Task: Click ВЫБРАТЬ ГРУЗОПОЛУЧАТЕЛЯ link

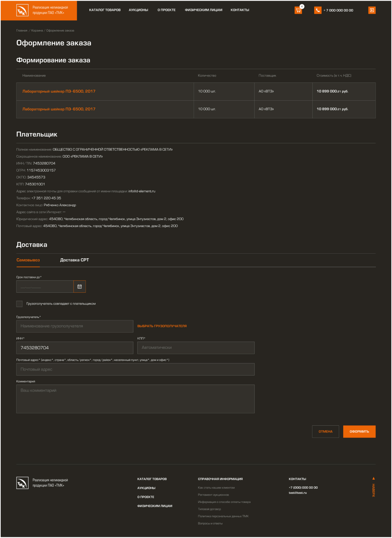Action: pos(162,326)
